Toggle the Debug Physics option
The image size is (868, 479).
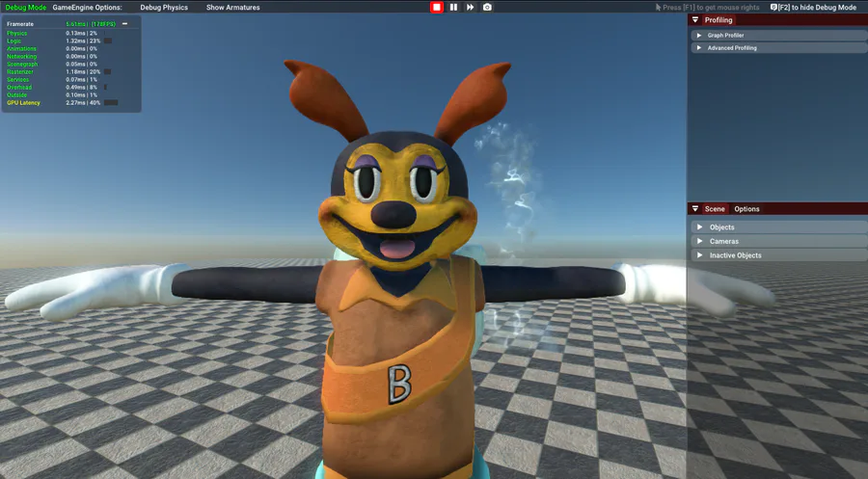(x=164, y=7)
